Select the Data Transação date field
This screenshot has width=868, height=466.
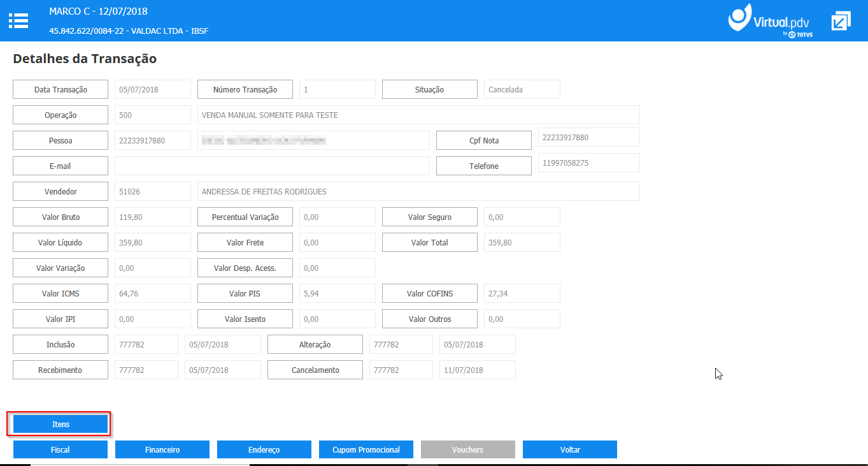tap(153, 89)
